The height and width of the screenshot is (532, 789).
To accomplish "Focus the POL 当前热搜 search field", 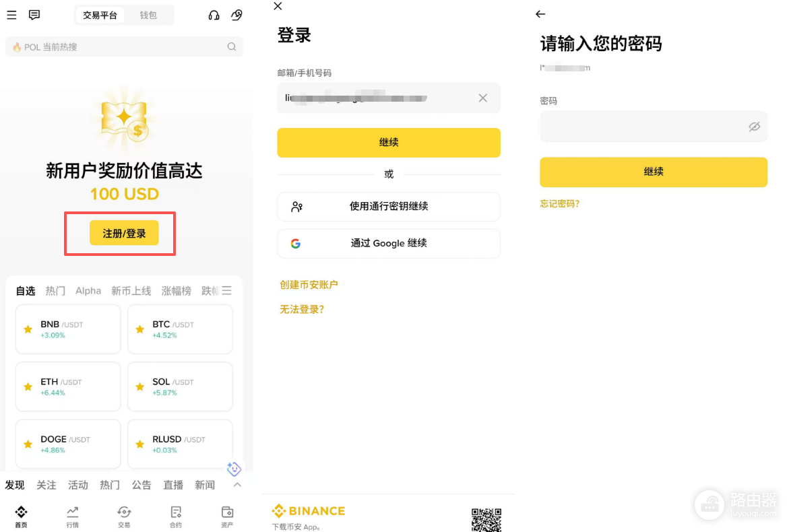I will pyautogui.click(x=124, y=46).
